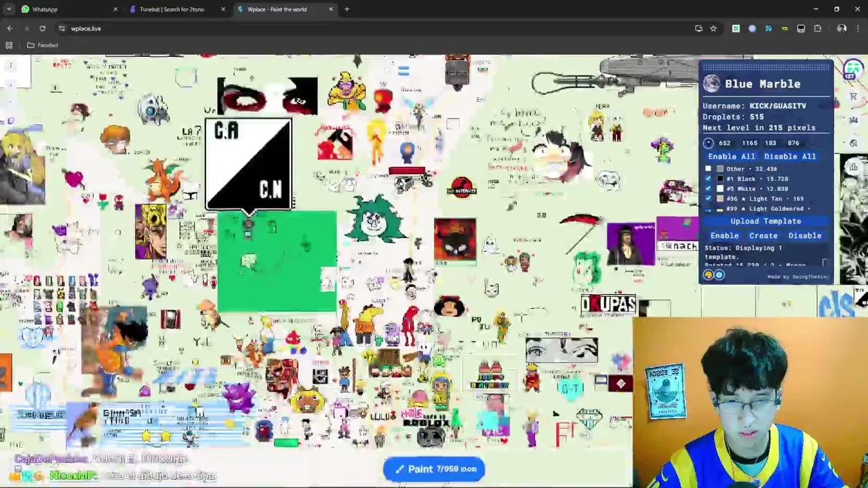The width and height of the screenshot is (868, 488).
Task: Click the Create template button
Action: (764, 236)
